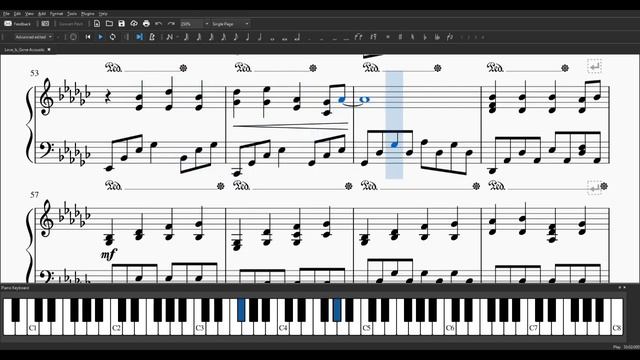Viewport: 640px width, 360px height.
Task: Activate image capture camera tool
Action: pyautogui.click(x=45, y=24)
